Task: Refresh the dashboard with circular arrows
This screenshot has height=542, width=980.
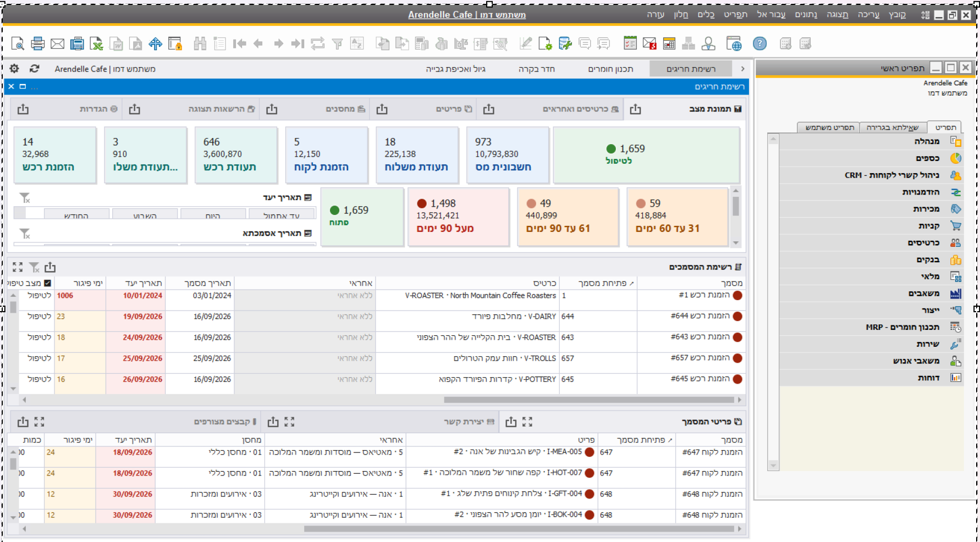Action: [35, 69]
